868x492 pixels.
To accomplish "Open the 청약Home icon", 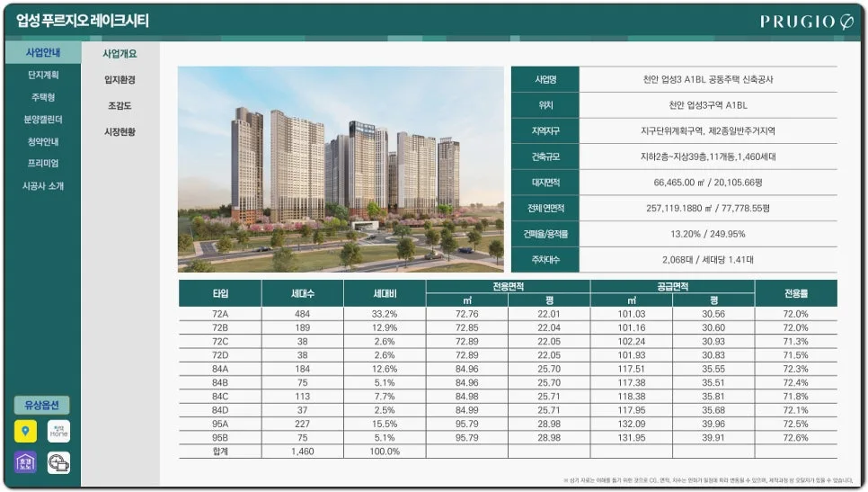I will coord(58,431).
